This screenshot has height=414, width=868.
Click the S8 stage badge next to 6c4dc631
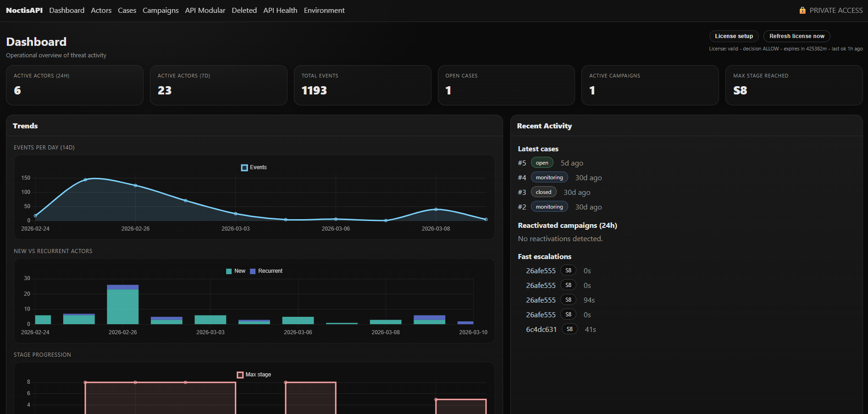tap(569, 329)
